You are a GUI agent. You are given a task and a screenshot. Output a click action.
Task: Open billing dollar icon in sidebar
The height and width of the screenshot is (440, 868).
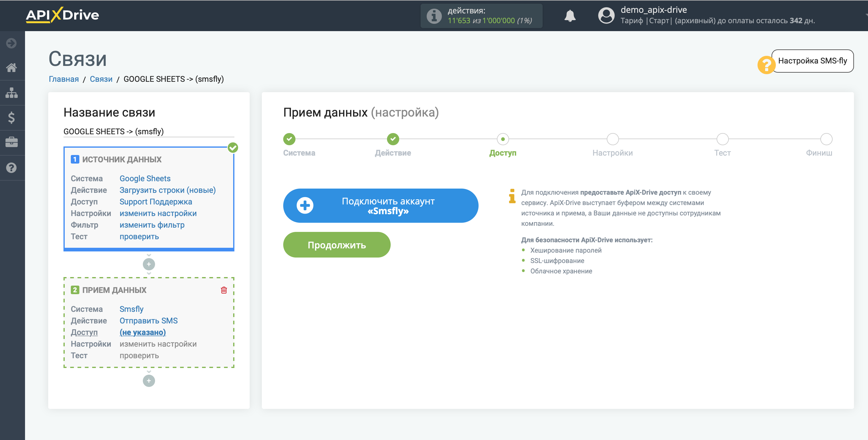click(12, 117)
